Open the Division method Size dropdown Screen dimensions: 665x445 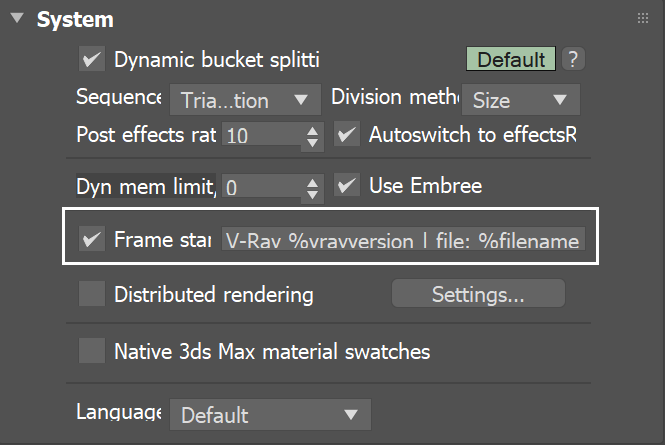pos(520,100)
